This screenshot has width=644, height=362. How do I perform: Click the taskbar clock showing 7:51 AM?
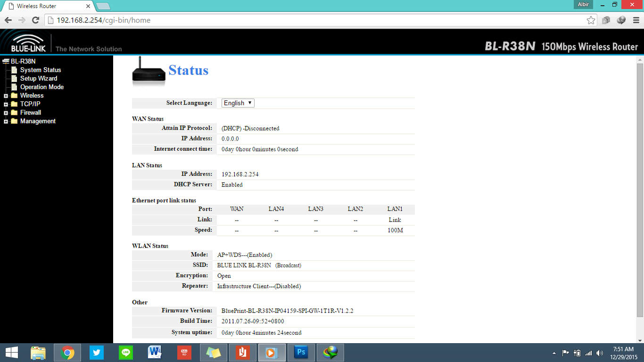pyautogui.click(x=623, y=353)
